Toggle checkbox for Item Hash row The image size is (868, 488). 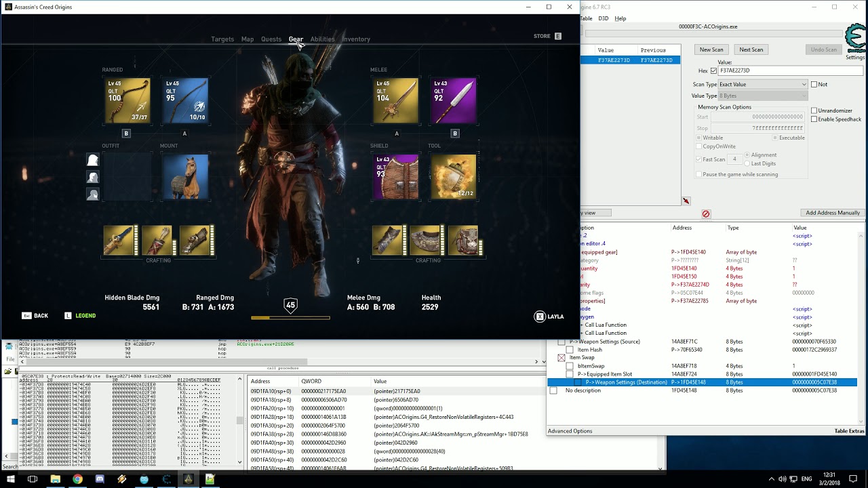(570, 350)
